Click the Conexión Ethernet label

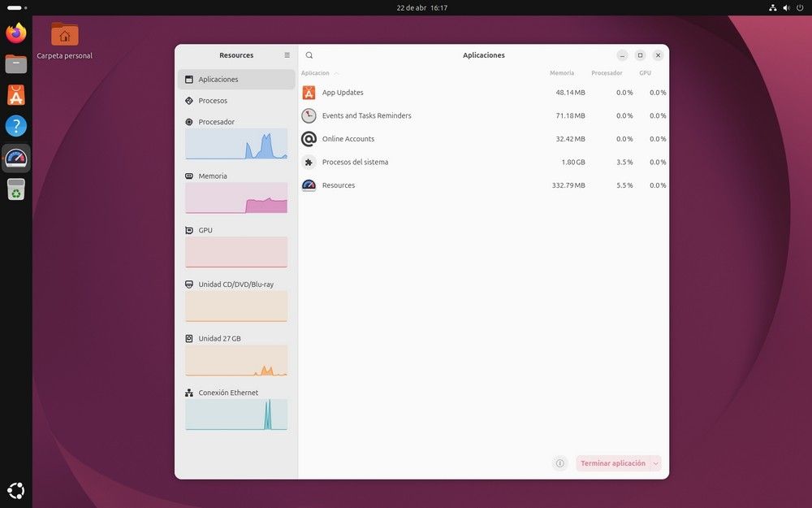click(x=228, y=393)
